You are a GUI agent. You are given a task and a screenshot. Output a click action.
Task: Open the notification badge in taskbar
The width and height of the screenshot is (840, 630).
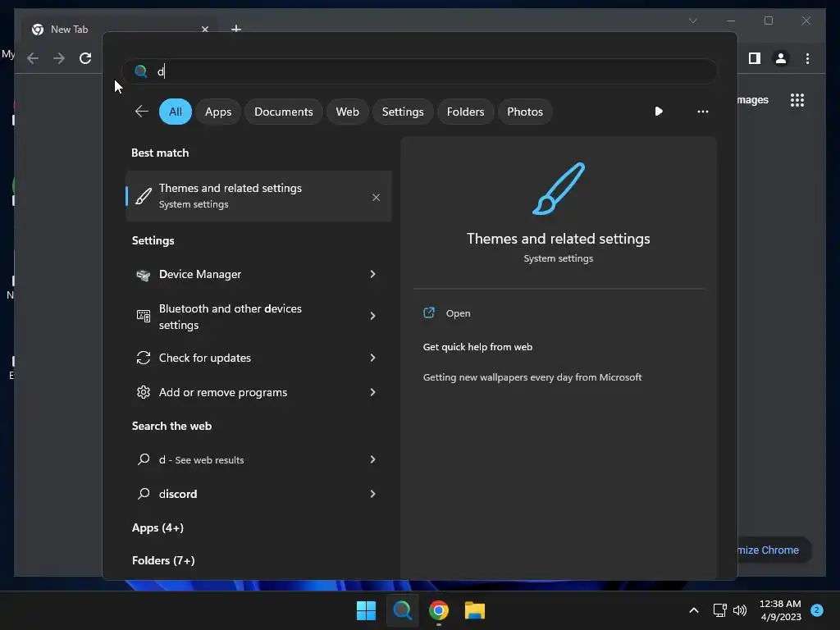point(817,610)
